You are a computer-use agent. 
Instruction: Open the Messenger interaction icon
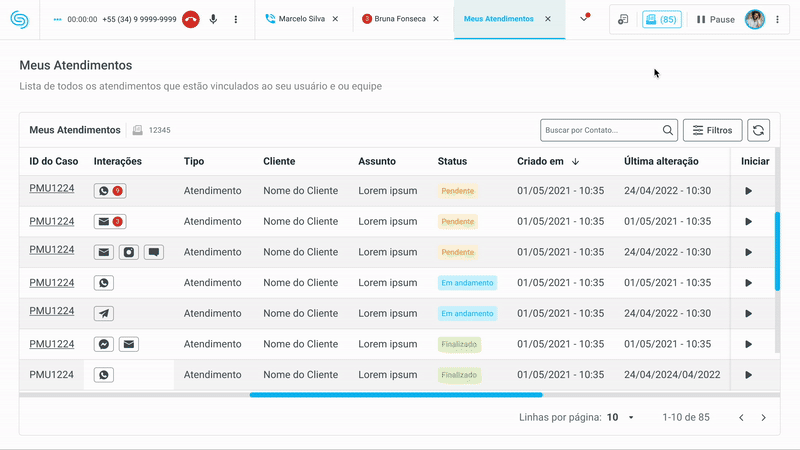[103, 344]
